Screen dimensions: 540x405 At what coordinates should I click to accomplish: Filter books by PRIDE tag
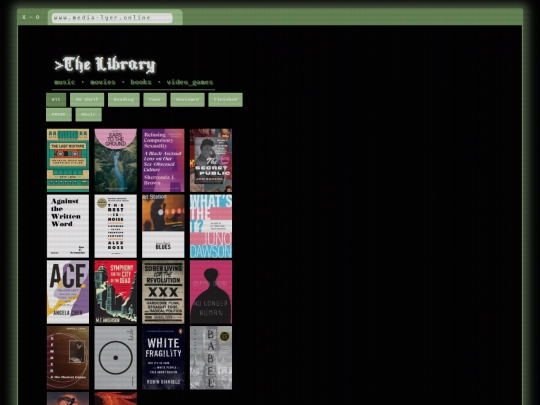[x=59, y=115]
